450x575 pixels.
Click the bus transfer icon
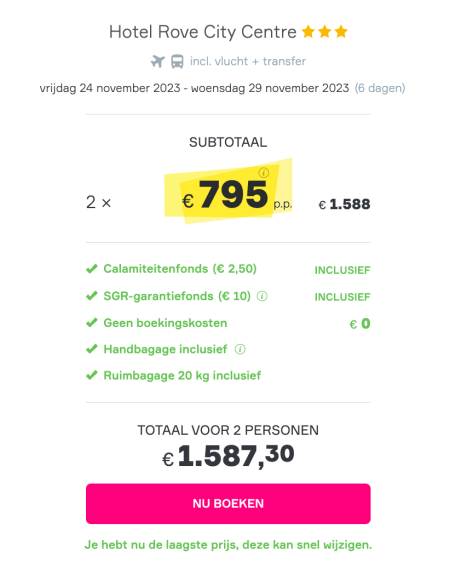point(178,61)
